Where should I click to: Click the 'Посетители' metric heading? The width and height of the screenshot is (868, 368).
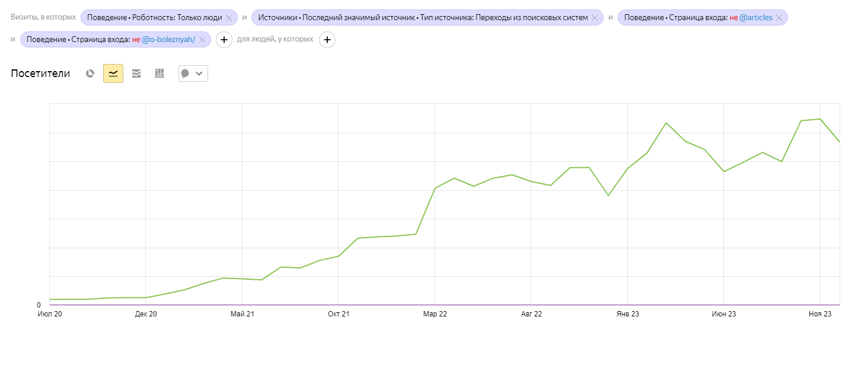point(40,73)
